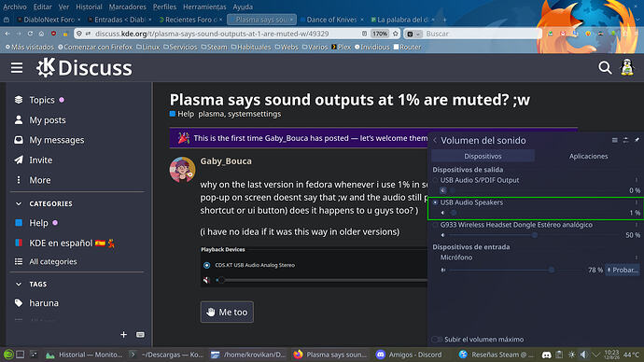Mute the Micrófono input device
Screen dimensions: 644x362
click(442, 270)
